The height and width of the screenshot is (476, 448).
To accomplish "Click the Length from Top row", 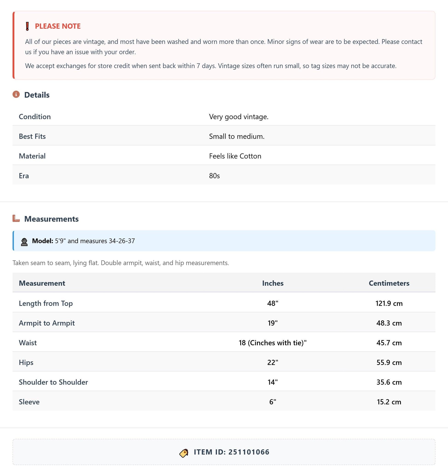I will point(224,303).
